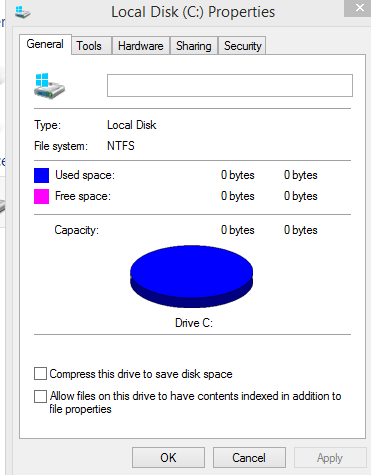Click the Apply button
Screen dimensions: 371x475
click(330, 458)
